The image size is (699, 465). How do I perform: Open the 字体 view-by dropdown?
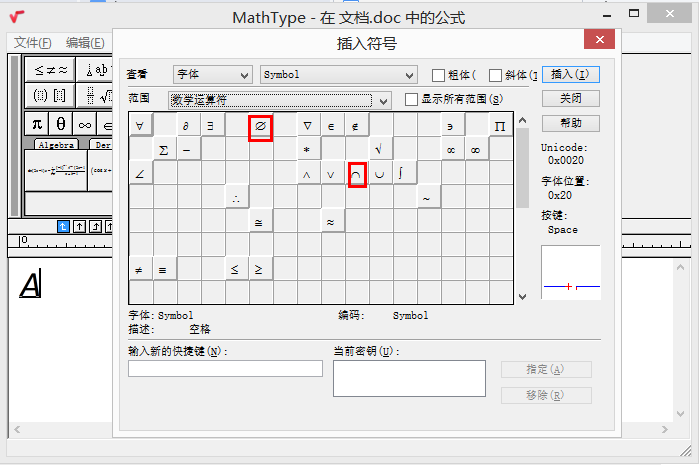click(x=213, y=74)
